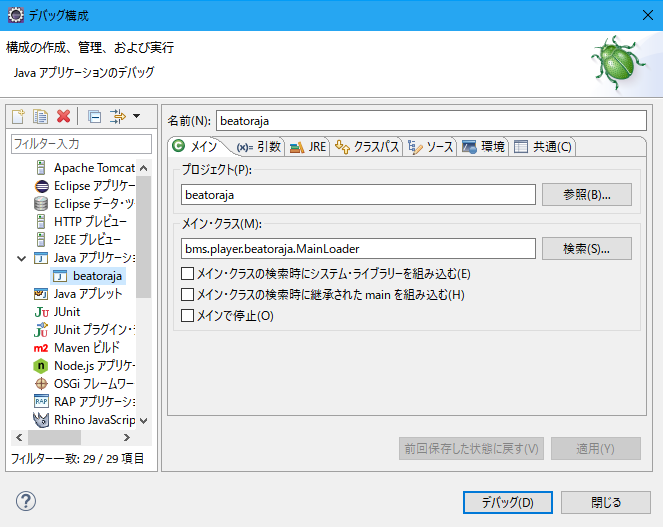This screenshot has width=663, height=527.
Task: Open filter options dropdown arrow
Action: (137, 116)
